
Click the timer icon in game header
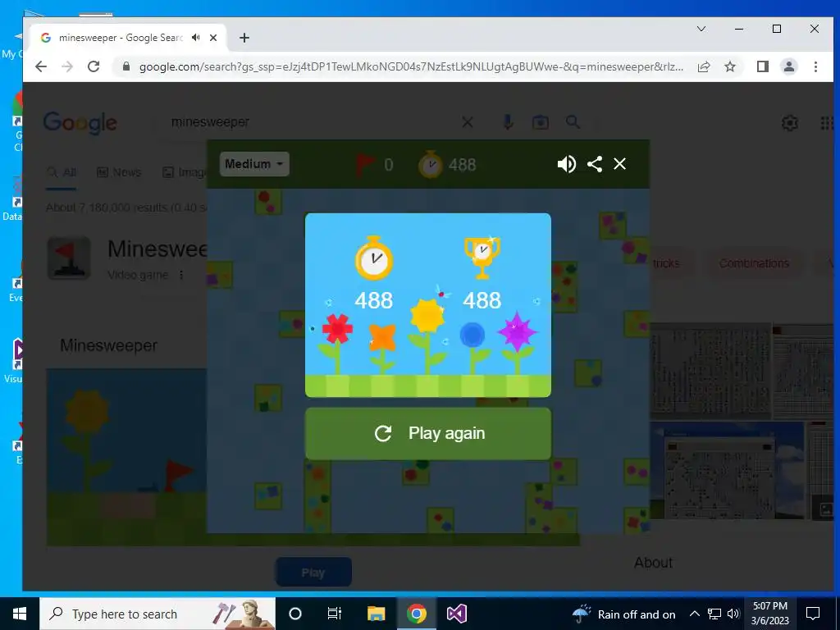430,164
